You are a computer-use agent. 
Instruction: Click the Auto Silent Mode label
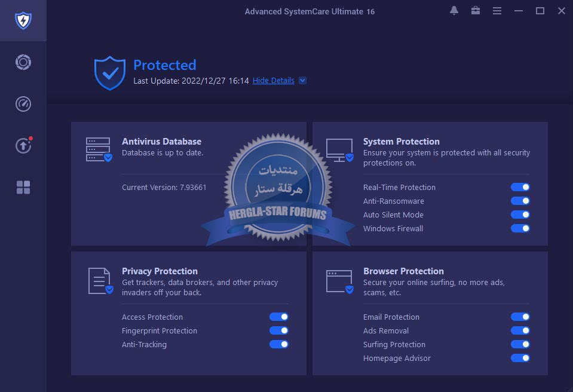coord(393,215)
